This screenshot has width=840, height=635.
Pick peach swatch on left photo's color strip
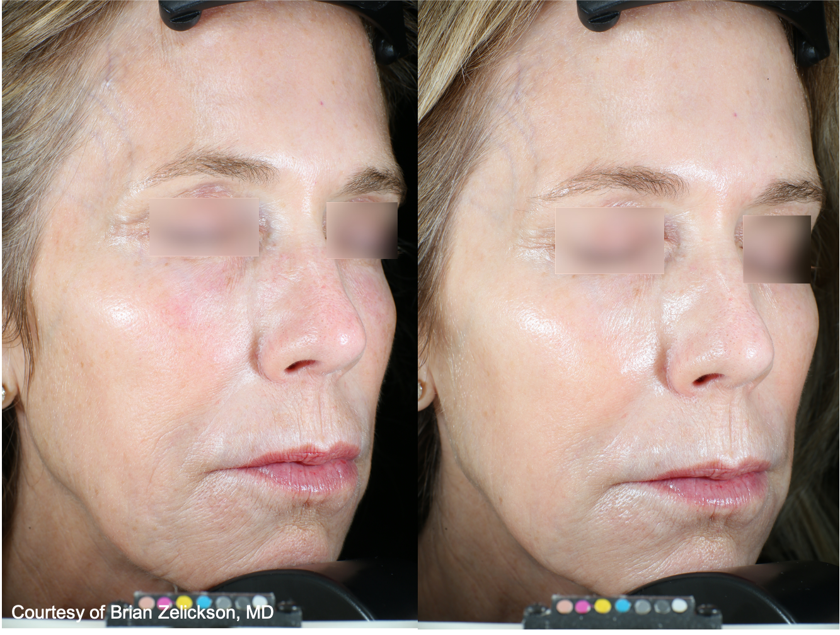point(146,603)
